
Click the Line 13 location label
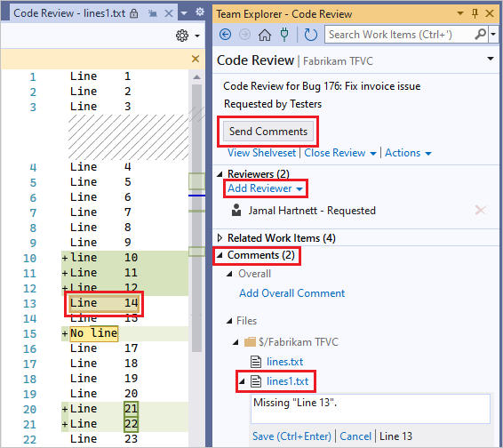point(395,436)
